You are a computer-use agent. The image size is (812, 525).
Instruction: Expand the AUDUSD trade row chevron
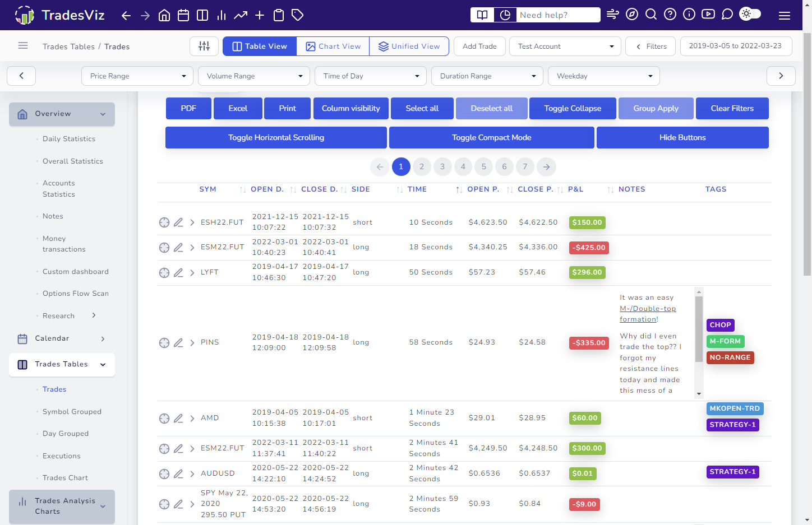192,473
